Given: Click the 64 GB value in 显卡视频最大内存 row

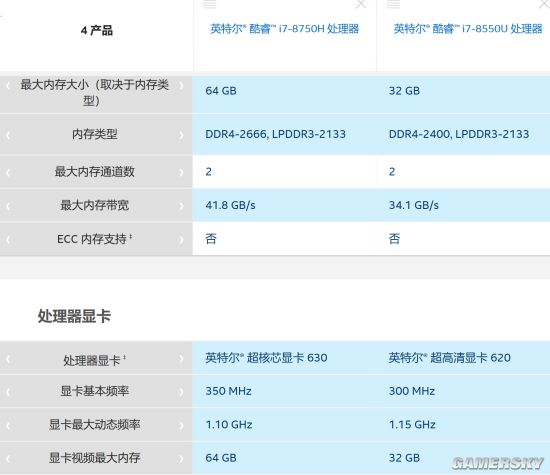Looking at the screenshot, I should coord(221,458).
